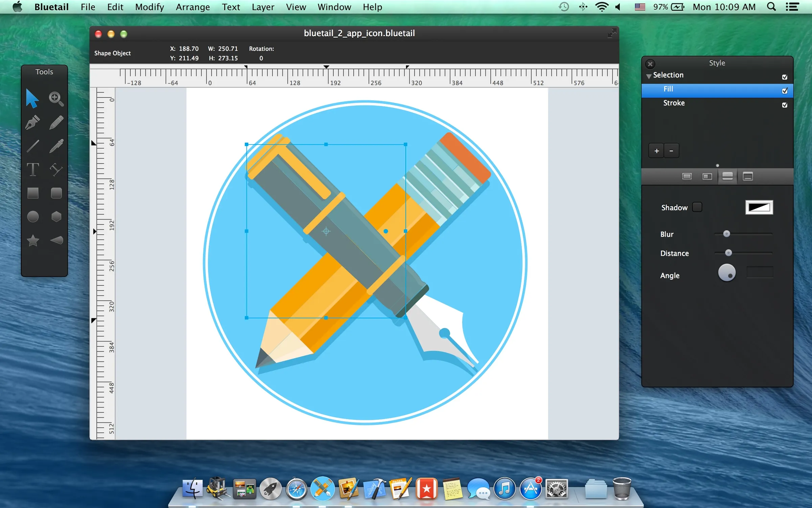This screenshot has width=812, height=508.
Task: Select the Pen tool in the Tools palette
Action: click(32, 122)
